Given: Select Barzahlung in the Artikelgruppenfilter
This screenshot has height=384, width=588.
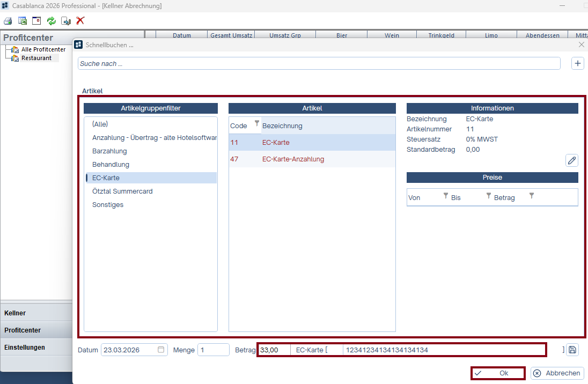Looking at the screenshot, I should tap(109, 151).
